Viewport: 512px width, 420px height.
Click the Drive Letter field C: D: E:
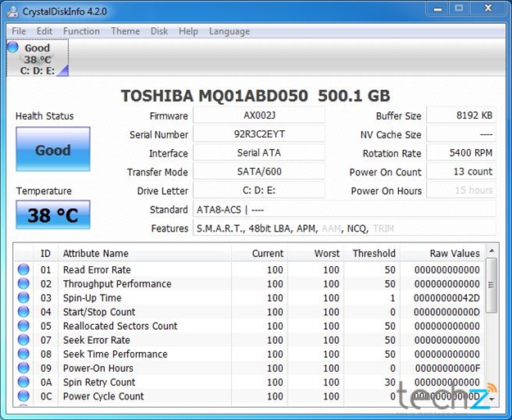click(259, 190)
